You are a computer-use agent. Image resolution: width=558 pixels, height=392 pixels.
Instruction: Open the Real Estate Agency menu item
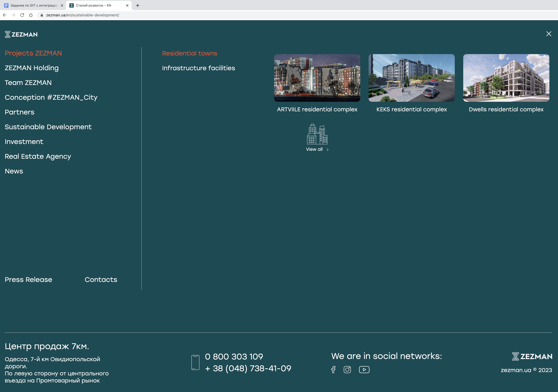(x=38, y=156)
